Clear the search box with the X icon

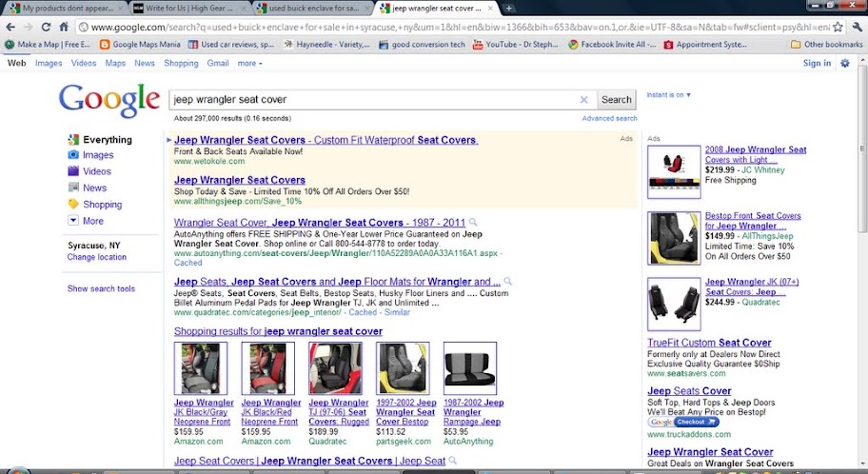coord(583,100)
